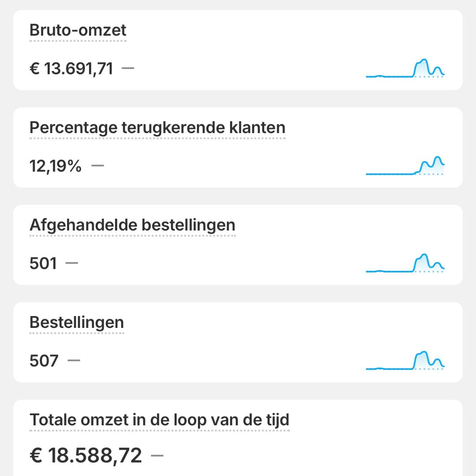Open Totale omzet in de loop van de tijd
This screenshot has height=476, width=476.
[160, 420]
